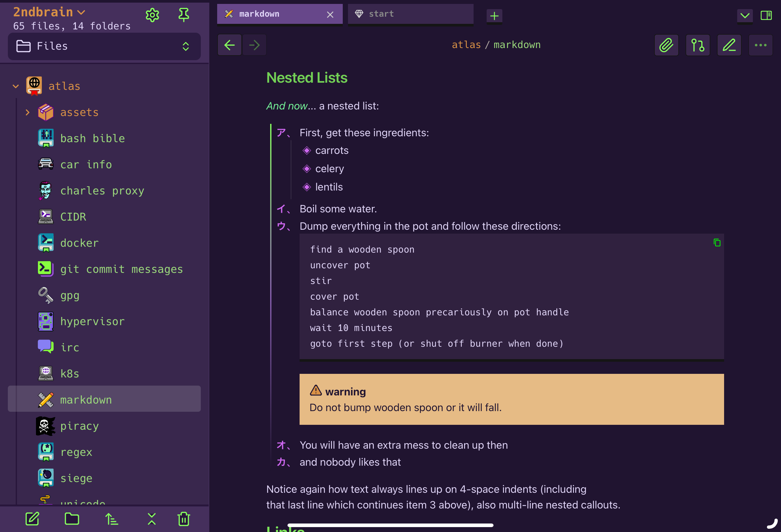Open the docker note
The height and width of the screenshot is (532, 781).
coord(79,243)
